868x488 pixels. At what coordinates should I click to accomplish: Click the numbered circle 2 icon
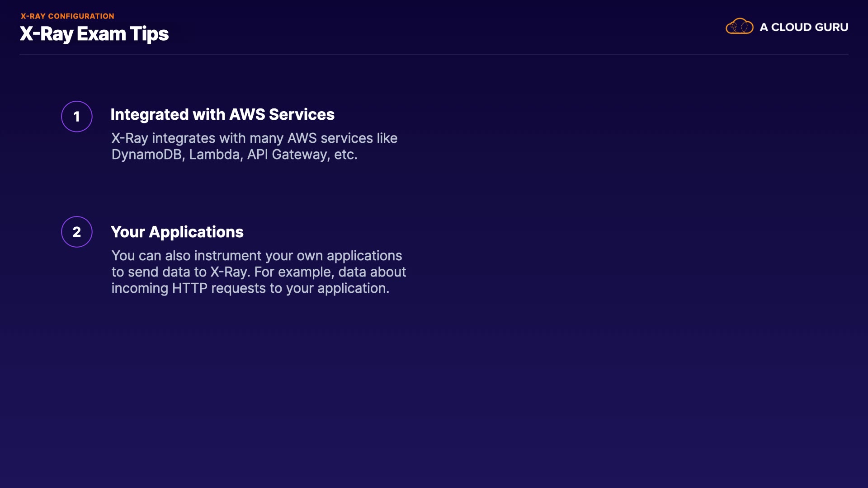point(77,232)
